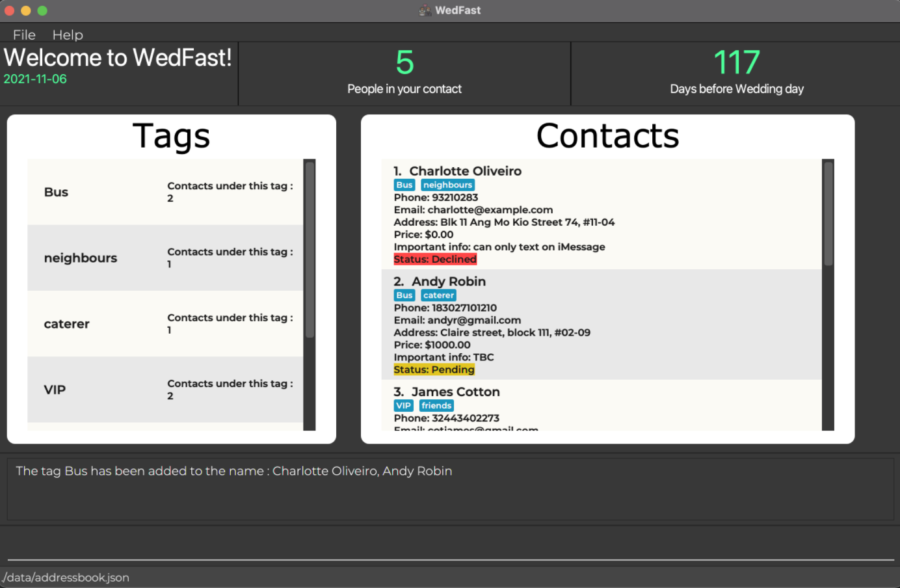Image resolution: width=900 pixels, height=588 pixels.
Task: Select contact Andy Robin
Action: click(x=602, y=325)
